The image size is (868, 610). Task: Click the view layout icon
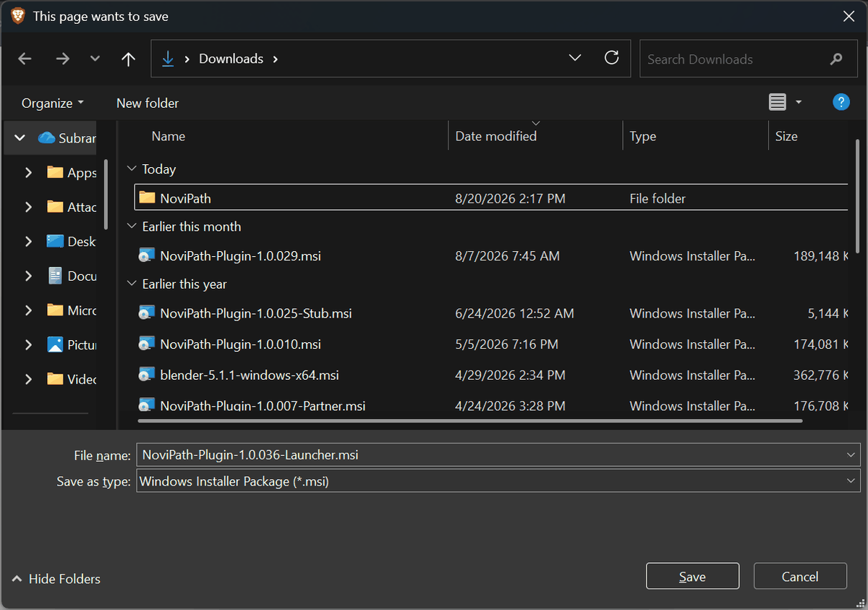778,103
